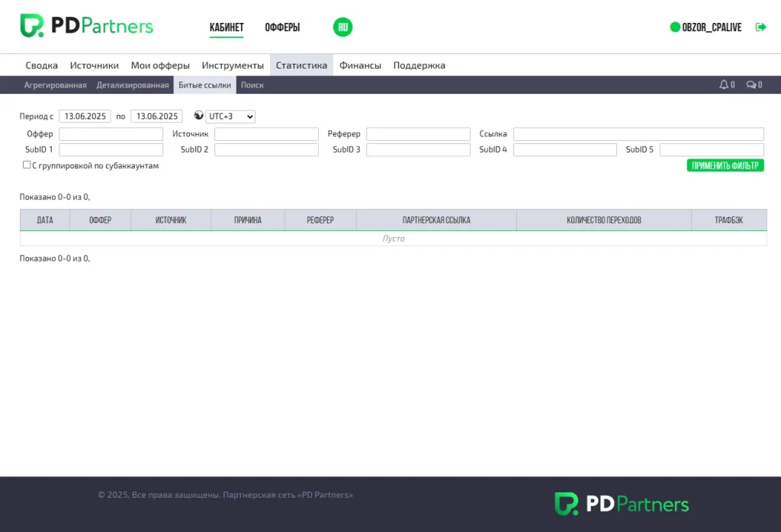Sort by the Дата column header
781x532 pixels.
point(45,220)
